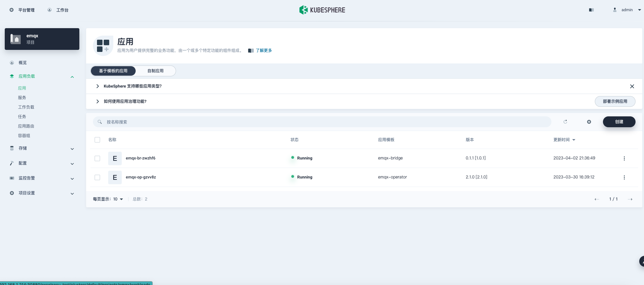The height and width of the screenshot is (285, 644).
Task: Click the emqx-operator template cell
Action: (392, 177)
